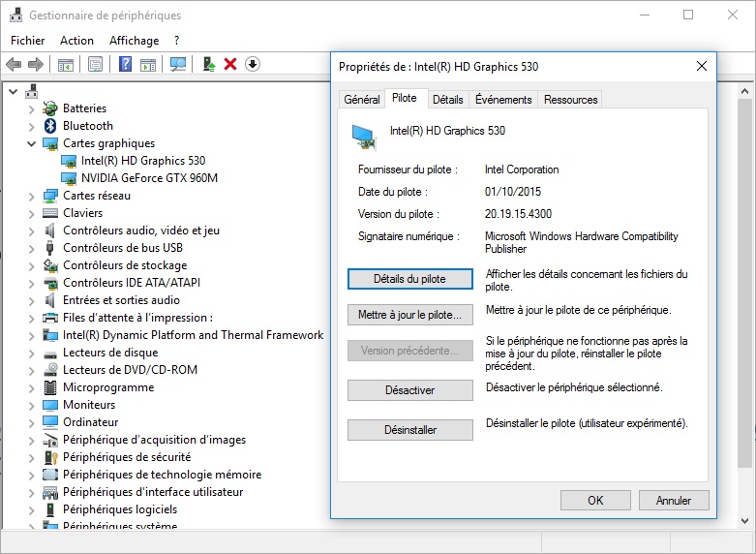This screenshot has width=756, height=554.
Task: Click the device tree scrollbar down arrow
Action: (x=744, y=521)
